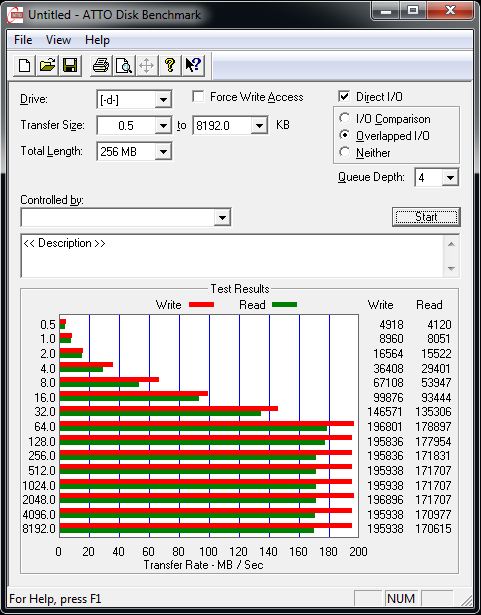Click read value 178897 in results
This screenshot has height=615, width=481.
pos(433,426)
